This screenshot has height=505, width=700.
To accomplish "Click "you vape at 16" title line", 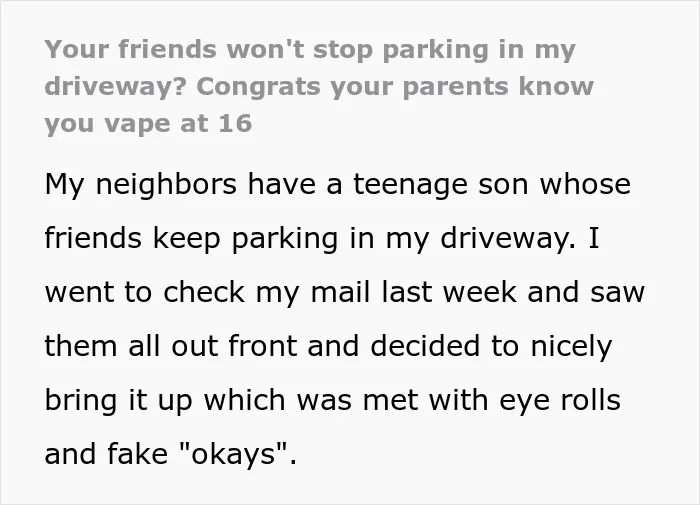I will pos(148,124).
